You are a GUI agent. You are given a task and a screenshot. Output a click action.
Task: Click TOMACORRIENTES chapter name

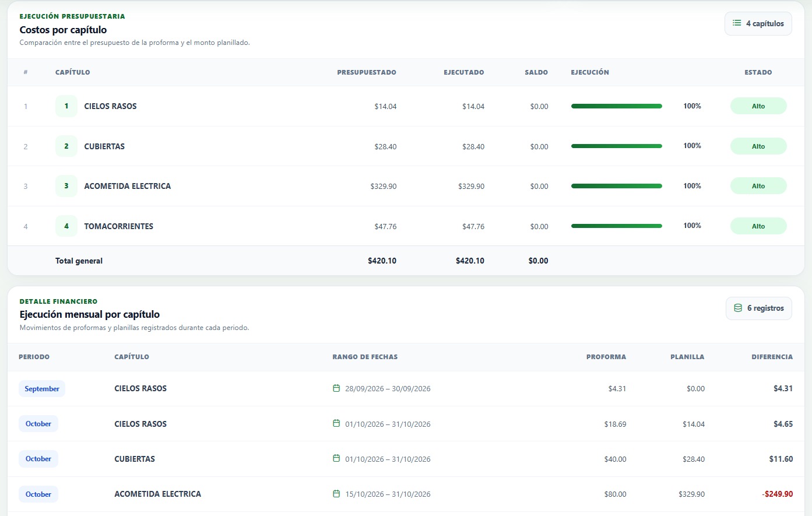tap(119, 226)
